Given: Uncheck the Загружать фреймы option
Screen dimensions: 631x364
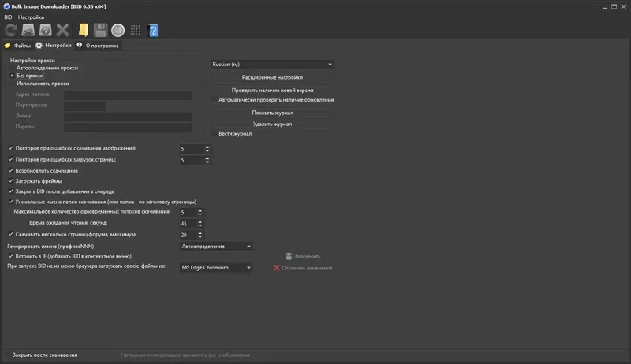Looking at the screenshot, I should [x=10, y=181].
